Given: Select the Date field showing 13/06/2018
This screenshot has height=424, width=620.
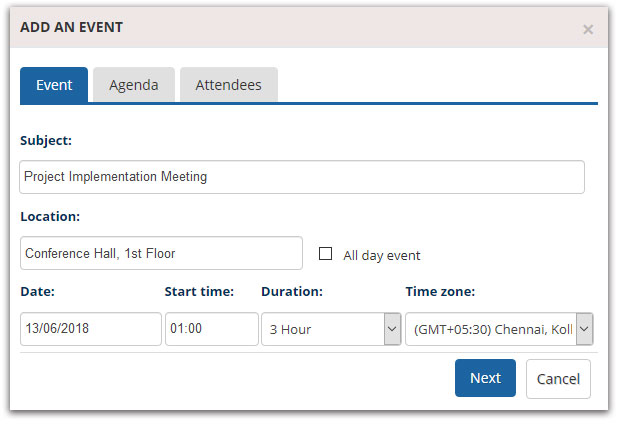Looking at the screenshot, I should click(x=91, y=329).
